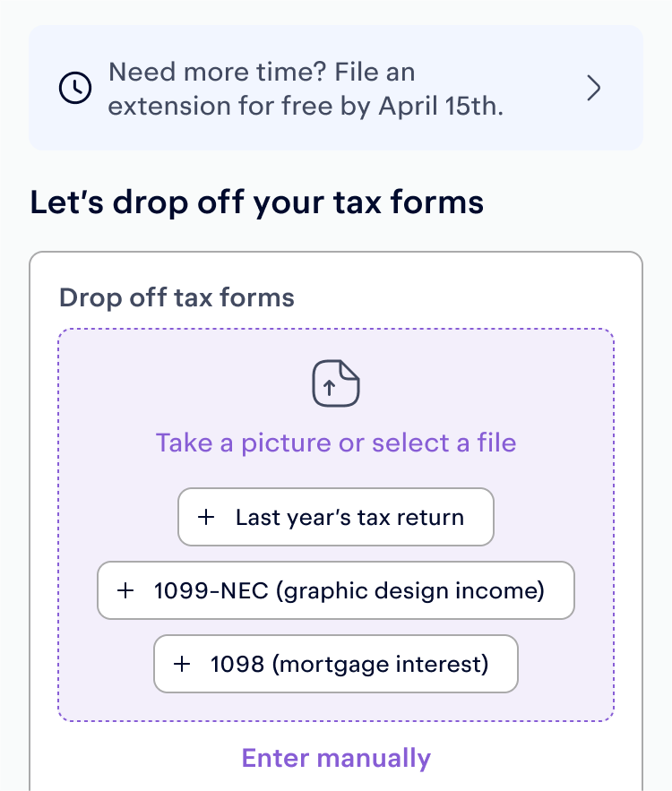Click plus icon next to 1099-NEC

pos(125,590)
